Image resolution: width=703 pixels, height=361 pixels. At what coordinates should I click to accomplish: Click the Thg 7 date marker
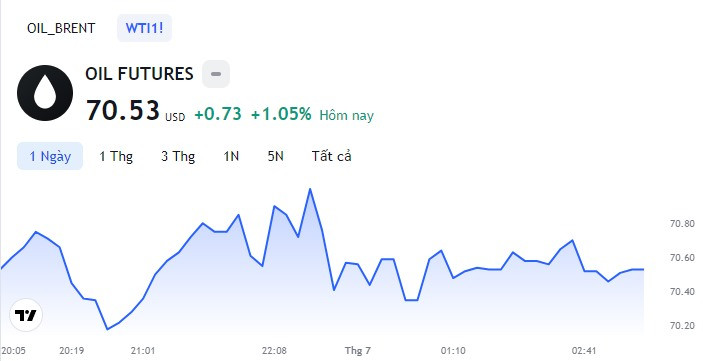click(x=357, y=351)
